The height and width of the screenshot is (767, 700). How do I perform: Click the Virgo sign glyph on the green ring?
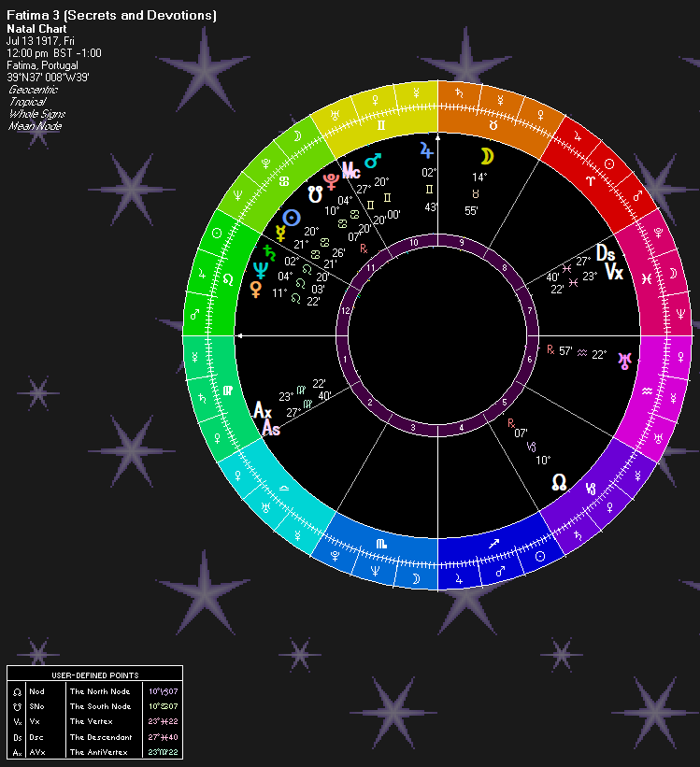tap(228, 391)
